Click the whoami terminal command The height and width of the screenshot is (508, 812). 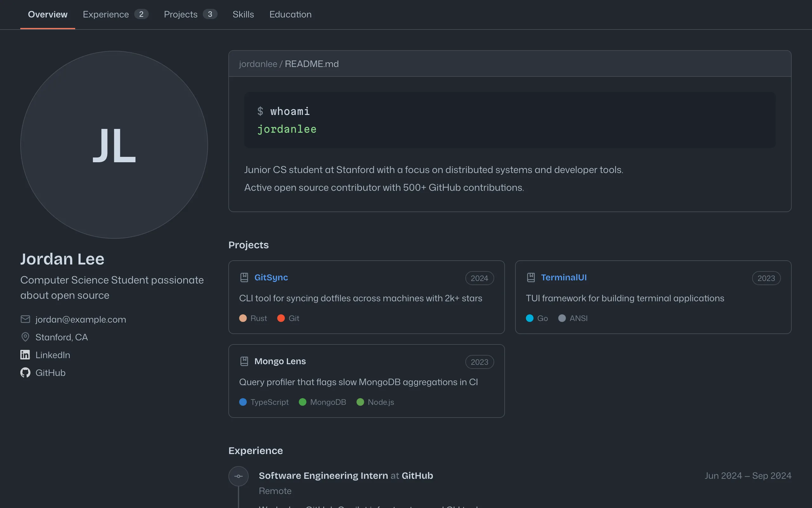(290, 111)
